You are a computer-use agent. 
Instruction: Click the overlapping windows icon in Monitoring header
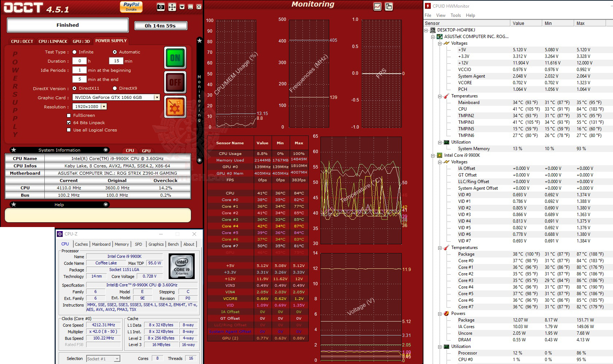point(389,7)
